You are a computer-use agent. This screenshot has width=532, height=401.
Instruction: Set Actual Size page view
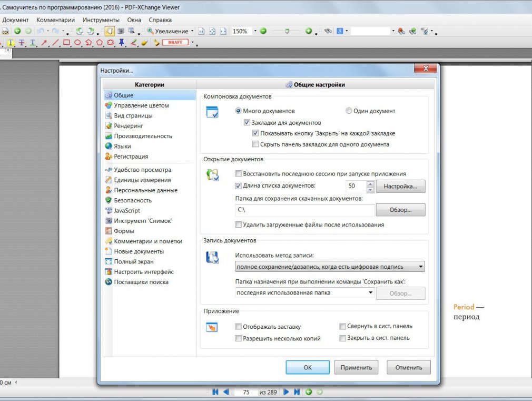pos(201,31)
